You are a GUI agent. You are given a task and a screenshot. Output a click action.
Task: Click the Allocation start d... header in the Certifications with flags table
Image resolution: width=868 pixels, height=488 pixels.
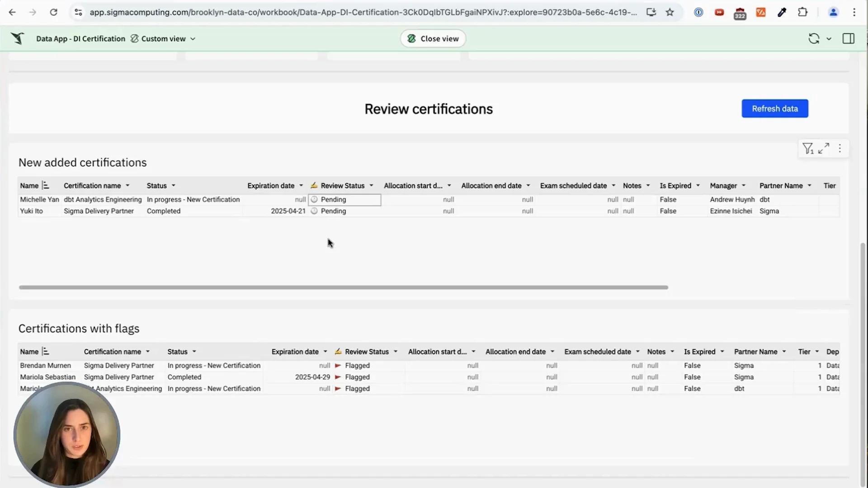[437, 352]
